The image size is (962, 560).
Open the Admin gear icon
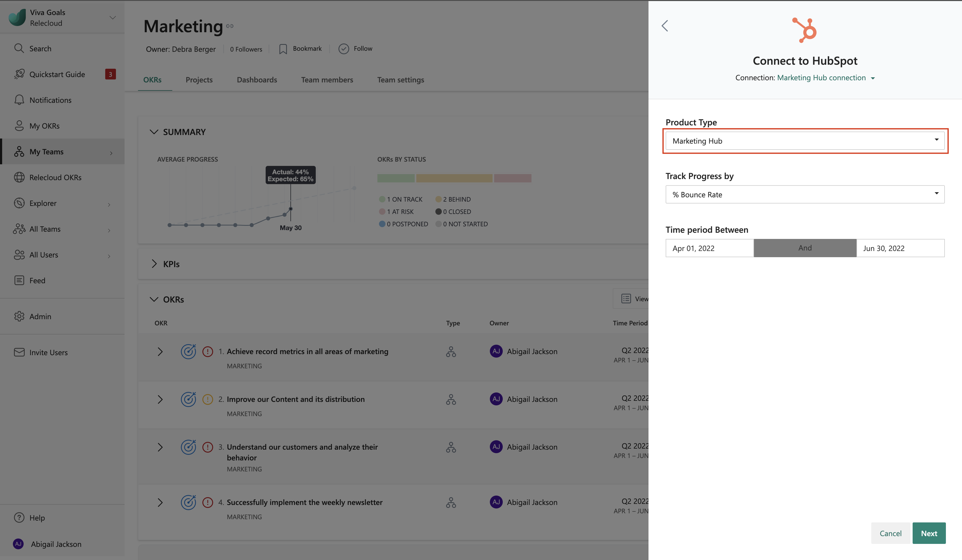[19, 316]
